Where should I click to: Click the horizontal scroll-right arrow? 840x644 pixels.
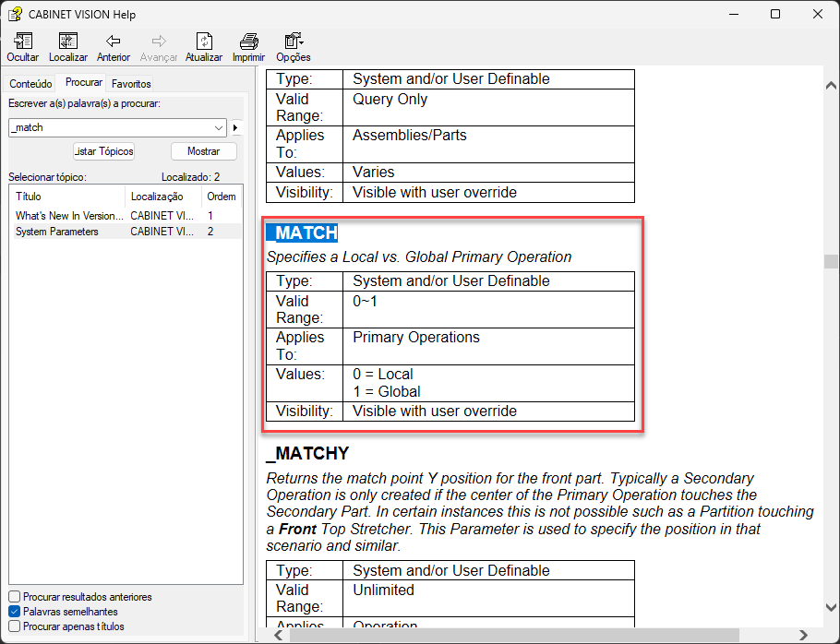pyautogui.click(x=803, y=635)
